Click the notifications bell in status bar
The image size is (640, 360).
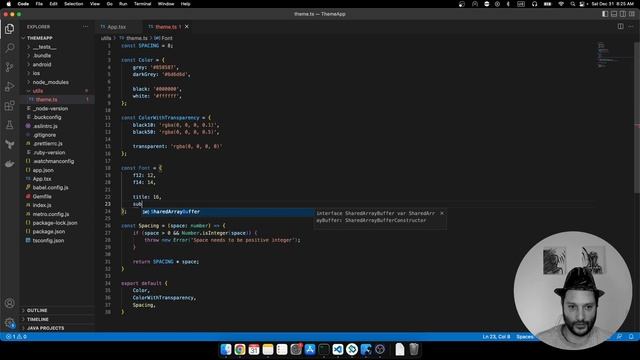pos(631,337)
